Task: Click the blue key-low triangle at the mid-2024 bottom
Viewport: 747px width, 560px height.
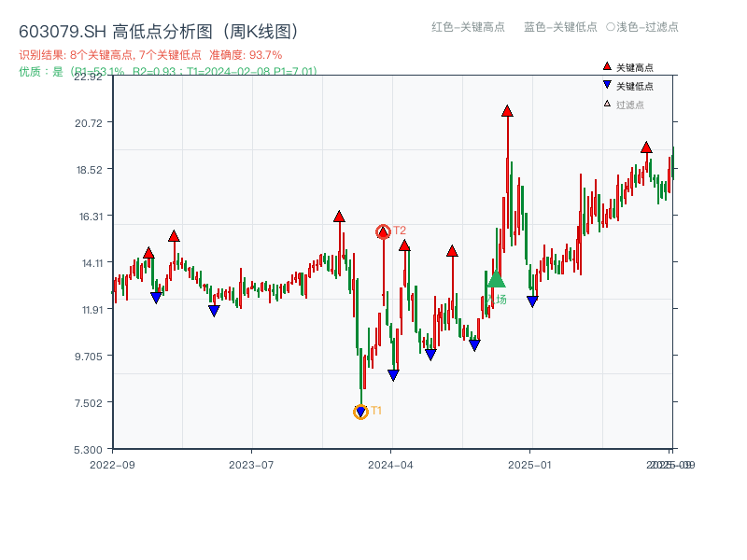Action: [430, 354]
